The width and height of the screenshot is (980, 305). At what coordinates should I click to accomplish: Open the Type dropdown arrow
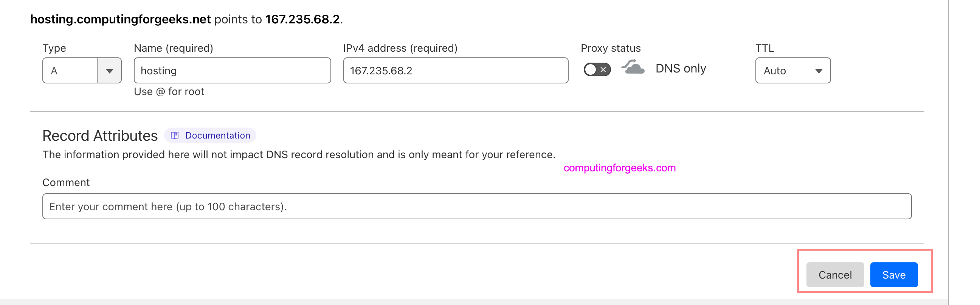coord(110,71)
